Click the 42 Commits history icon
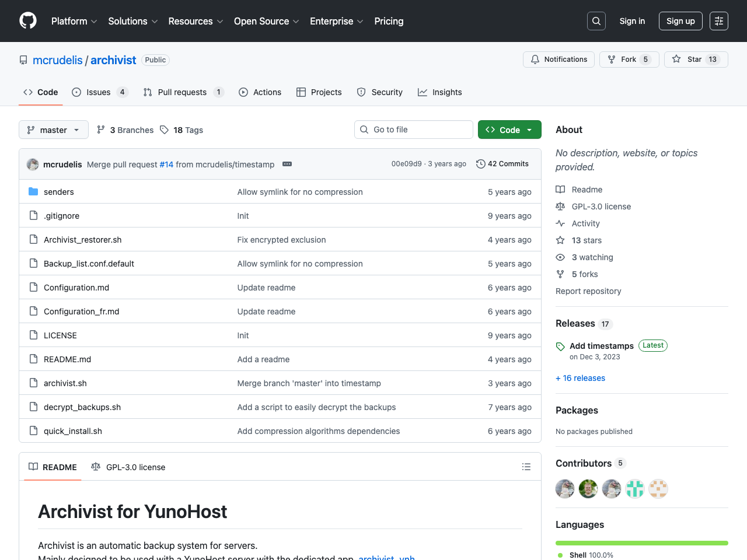This screenshot has height=560, width=747. coord(481,164)
